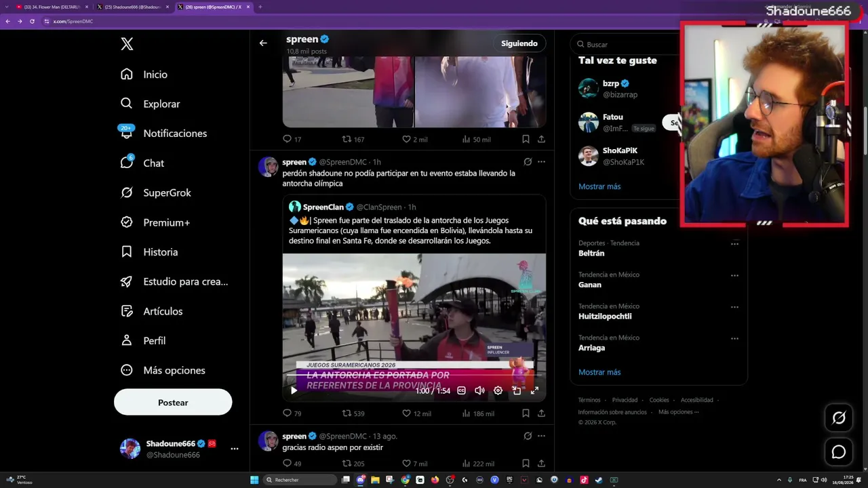This screenshot has height=488, width=868.
Task: Go to Inicio in the sidebar
Action: [144, 75]
